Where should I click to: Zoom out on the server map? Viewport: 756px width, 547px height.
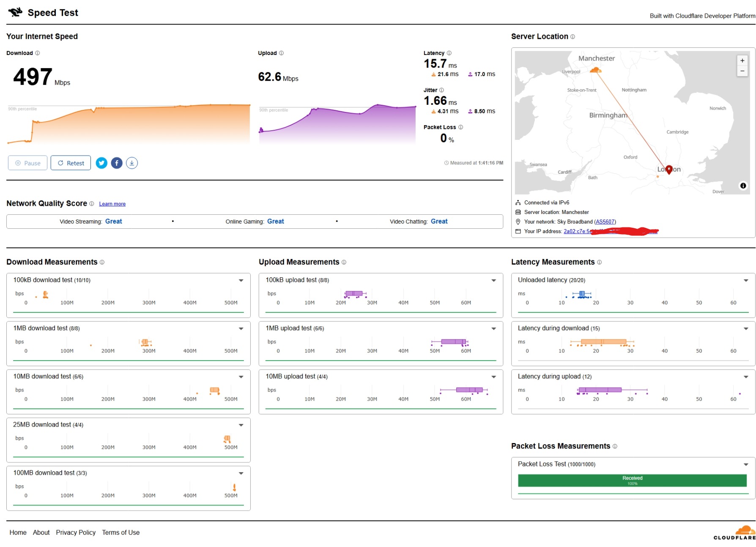[742, 71]
